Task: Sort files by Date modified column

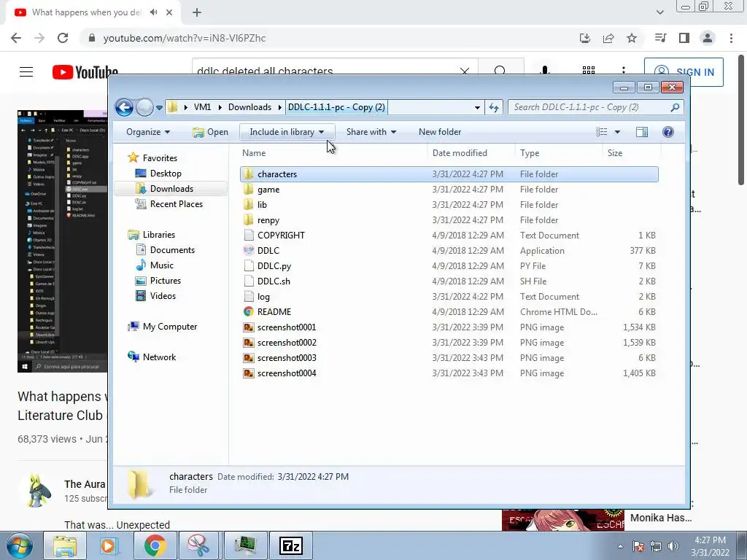Action: click(x=460, y=153)
